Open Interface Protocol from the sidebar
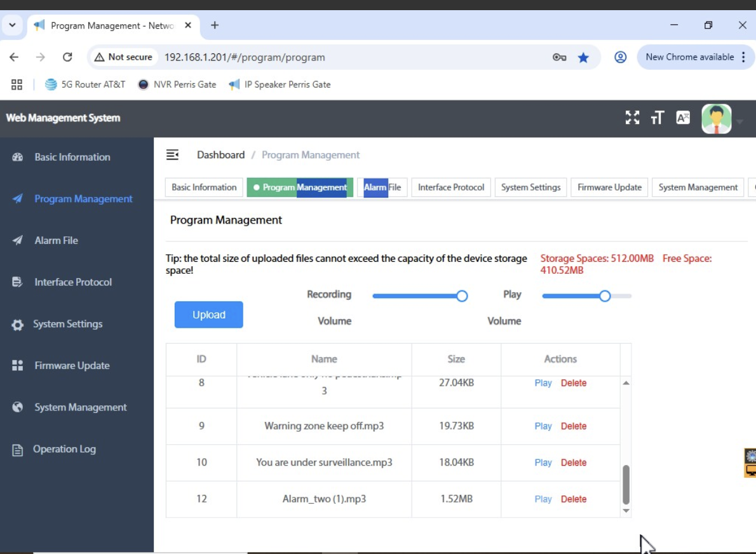The width and height of the screenshot is (756, 554). click(x=77, y=282)
